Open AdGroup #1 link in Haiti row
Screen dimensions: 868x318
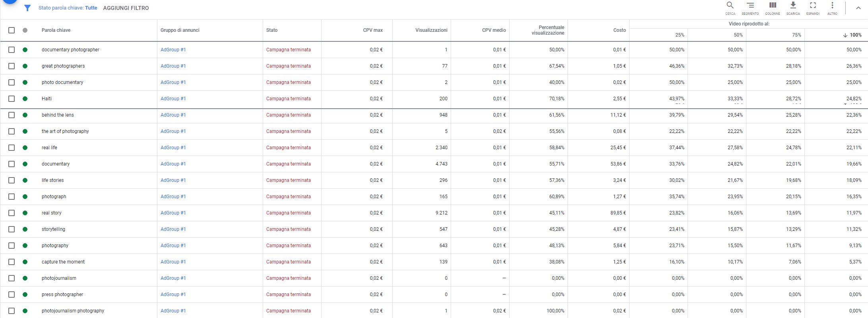click(x=173, y=99)
